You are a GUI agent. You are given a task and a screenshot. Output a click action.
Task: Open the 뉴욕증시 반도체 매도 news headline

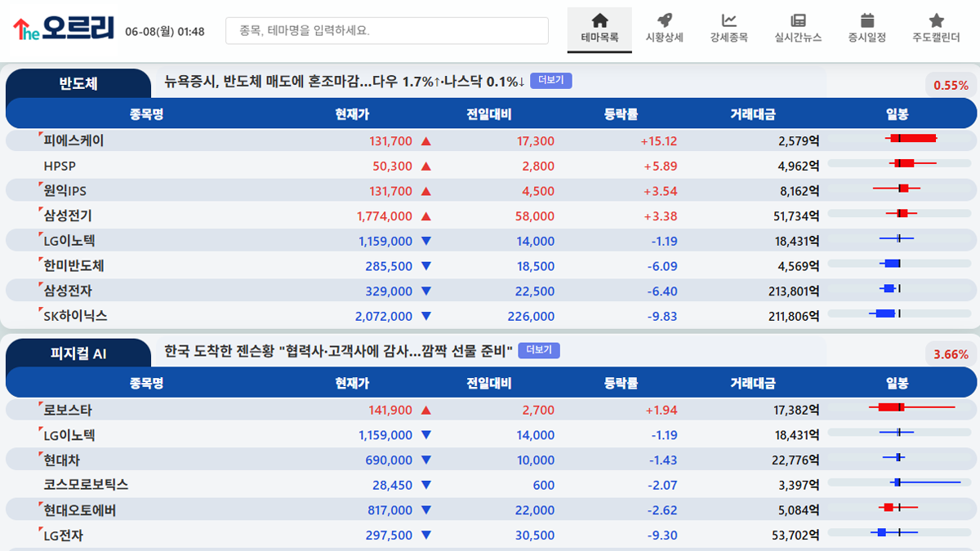coord(344,82)
